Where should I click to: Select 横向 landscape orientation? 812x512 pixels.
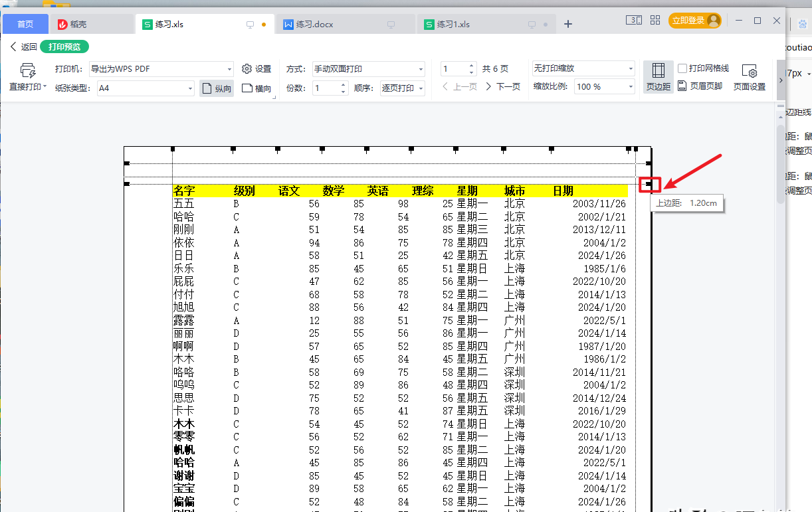256,88
